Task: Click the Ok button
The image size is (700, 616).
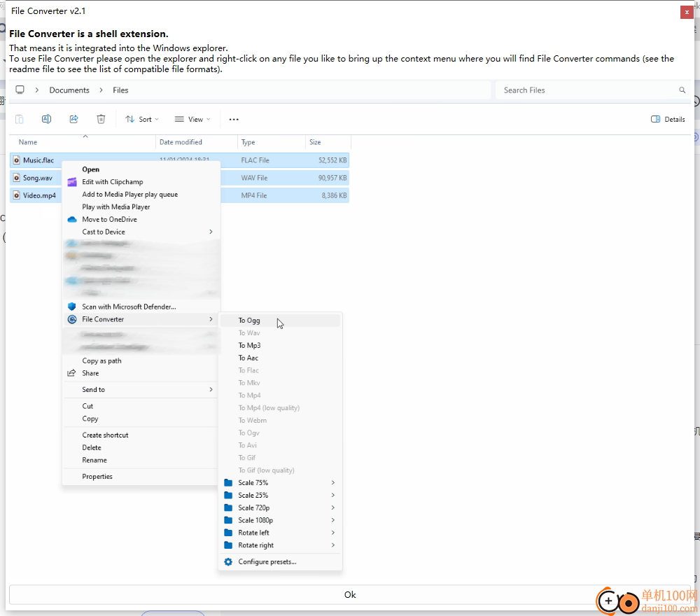Action: coord(350,594)
